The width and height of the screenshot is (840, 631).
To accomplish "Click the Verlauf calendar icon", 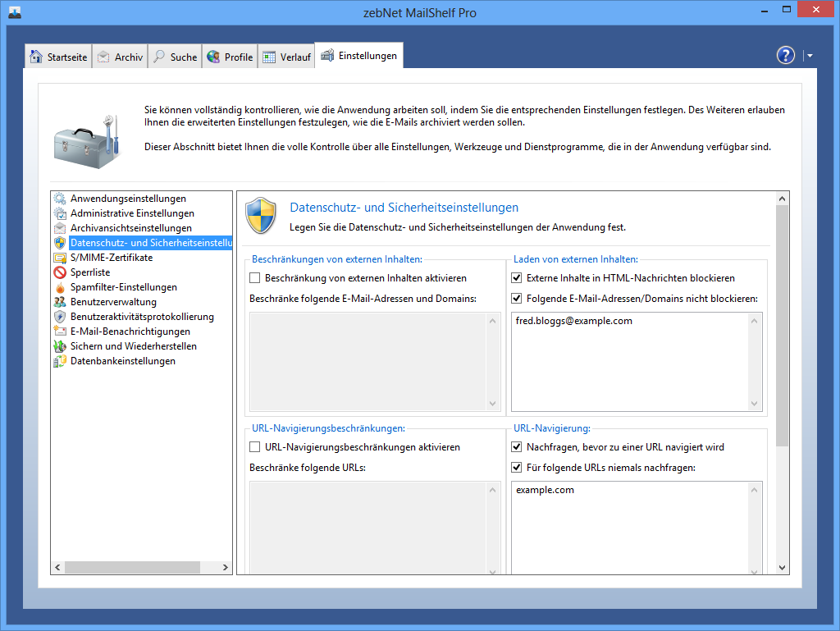I will tap(269, 57).
